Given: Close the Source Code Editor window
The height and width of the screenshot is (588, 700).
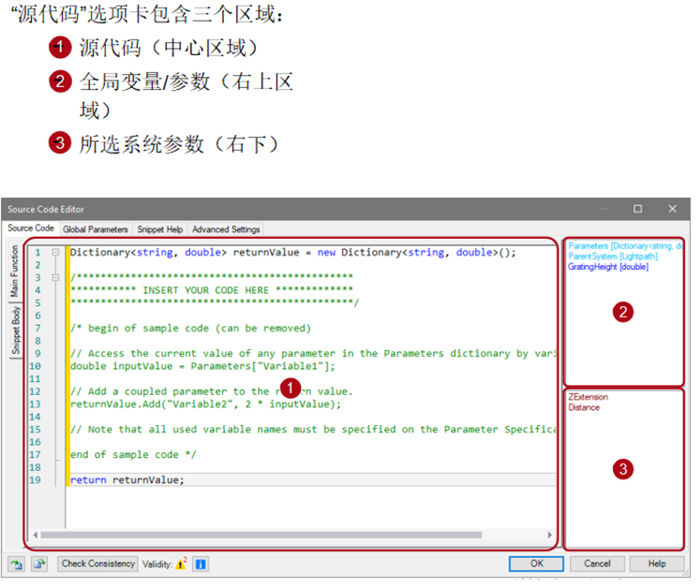Looking at the screenshot, I should click(672, 209).
